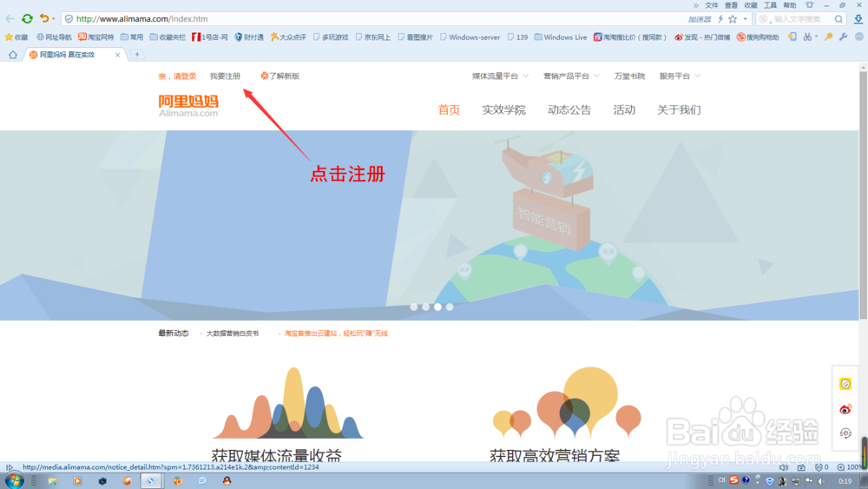Open the file explorer taskbar icon
868x489 pixels.
pos(52,480)
